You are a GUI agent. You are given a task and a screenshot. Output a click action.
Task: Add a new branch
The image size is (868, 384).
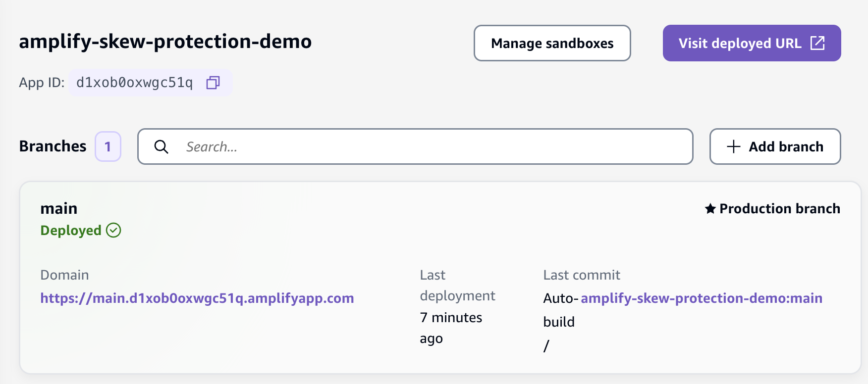click(x=774, y=146)
